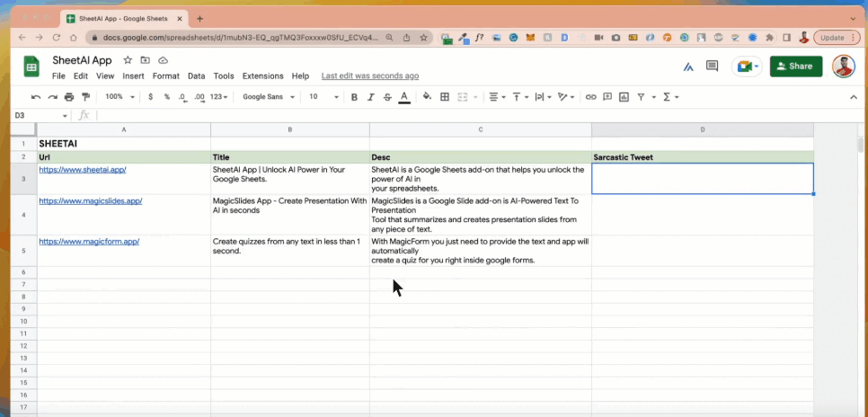Open Google Sans font dropdown
The width and height of the screenshot is (868, 417).
(269, 97)
